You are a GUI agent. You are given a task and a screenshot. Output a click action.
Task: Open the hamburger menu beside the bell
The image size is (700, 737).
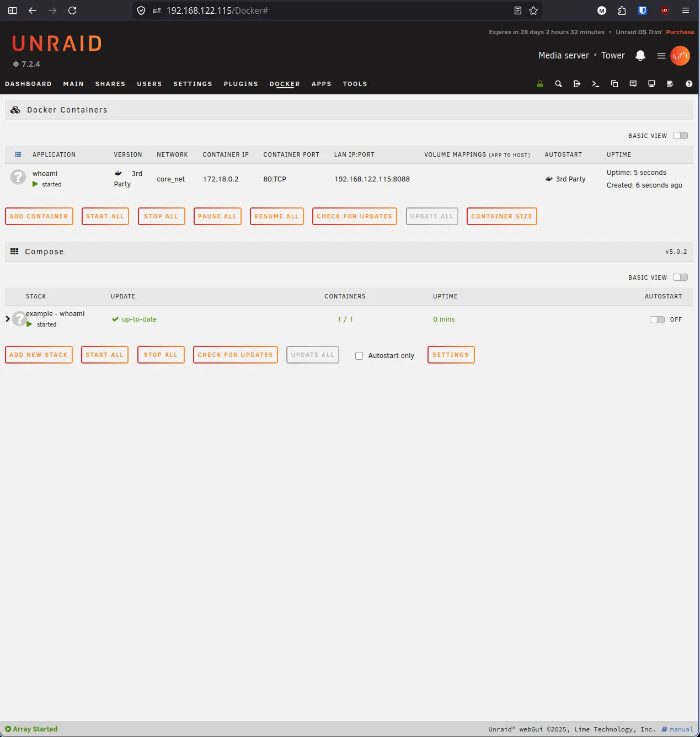661,56
